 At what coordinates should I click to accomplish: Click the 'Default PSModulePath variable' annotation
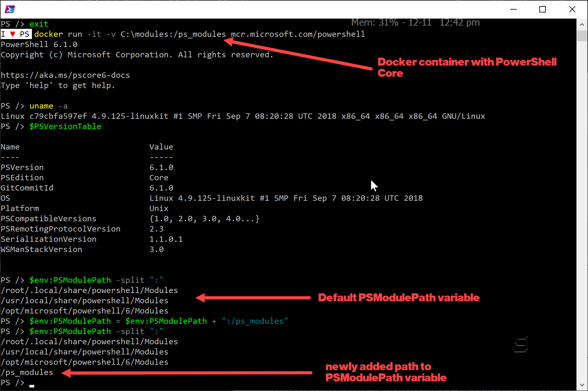[x=398, y=297]
